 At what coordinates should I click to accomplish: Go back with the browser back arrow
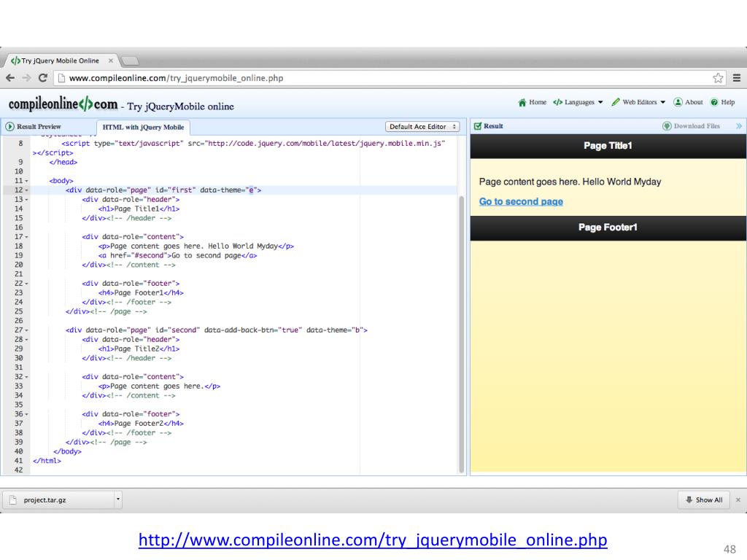(x=10, y=78)
